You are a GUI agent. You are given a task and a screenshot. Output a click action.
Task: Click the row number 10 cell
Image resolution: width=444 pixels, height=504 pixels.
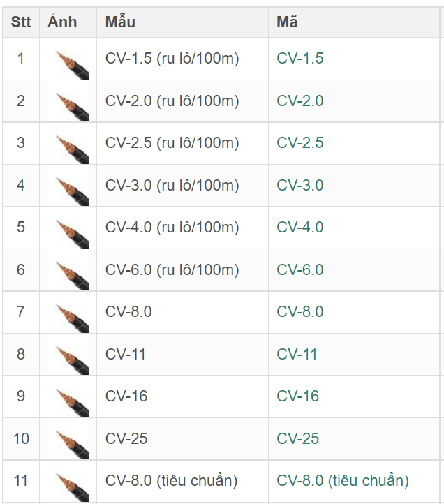tap(21, 439)
